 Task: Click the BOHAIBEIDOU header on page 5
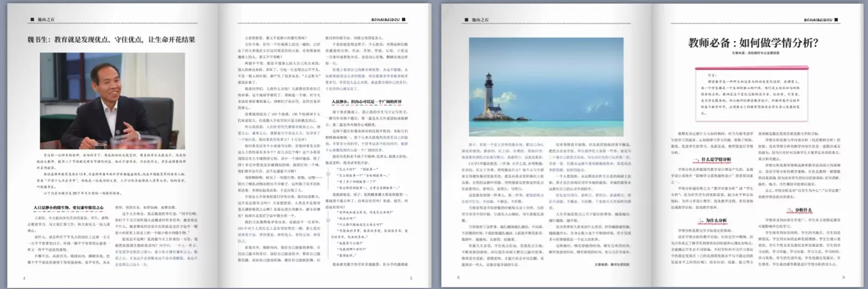click(385, 19)
